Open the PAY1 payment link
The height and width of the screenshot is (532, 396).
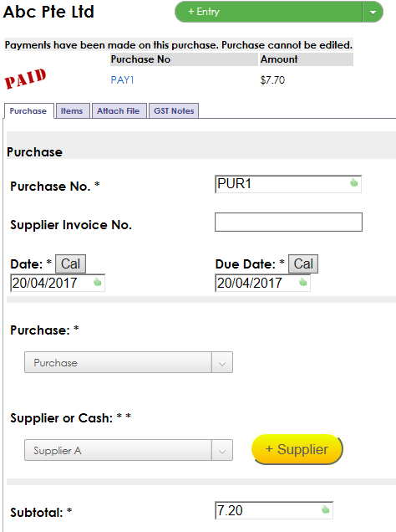122,80
